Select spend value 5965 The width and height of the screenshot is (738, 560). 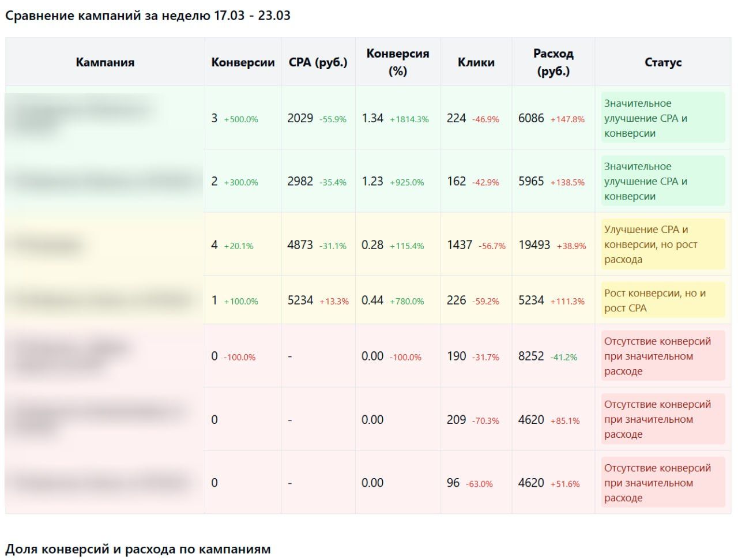531,181
